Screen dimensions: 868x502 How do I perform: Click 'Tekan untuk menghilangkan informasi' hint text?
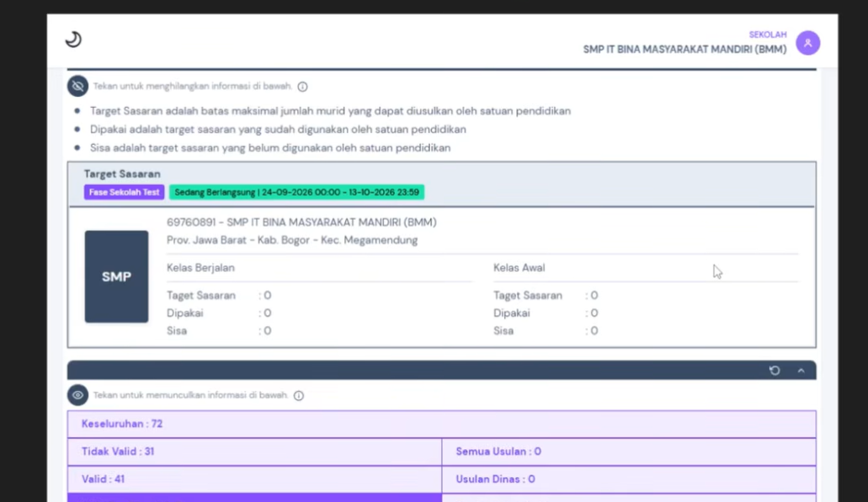point(192,86)
